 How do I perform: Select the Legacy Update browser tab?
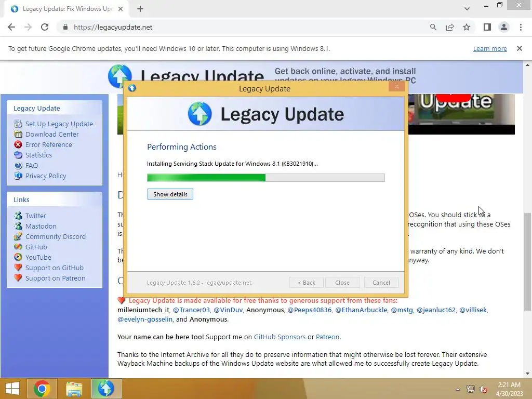(67, 9)
